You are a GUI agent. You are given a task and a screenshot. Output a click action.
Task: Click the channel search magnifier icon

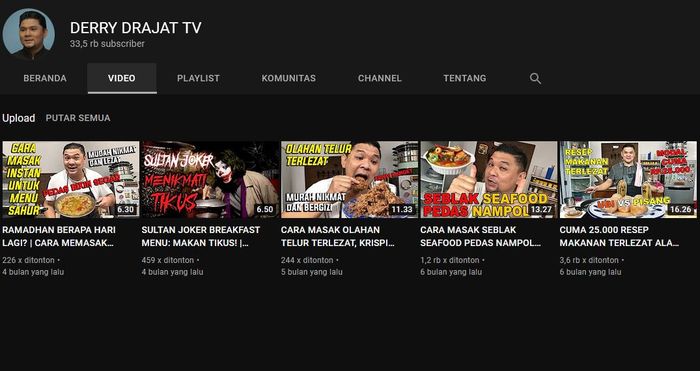pyautogui.click(x=535, y=79)
